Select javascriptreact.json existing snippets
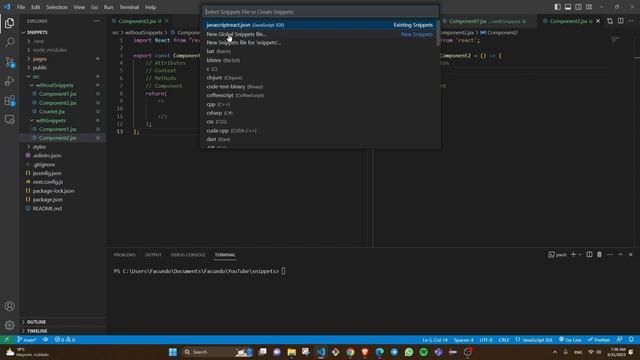Screen dimensions: 640x360 pos(320,25)
